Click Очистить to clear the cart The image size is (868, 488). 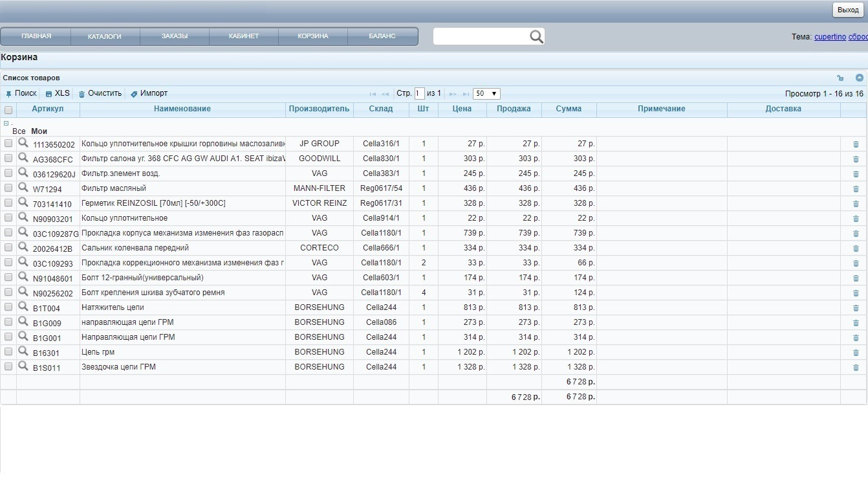(100, 93)
